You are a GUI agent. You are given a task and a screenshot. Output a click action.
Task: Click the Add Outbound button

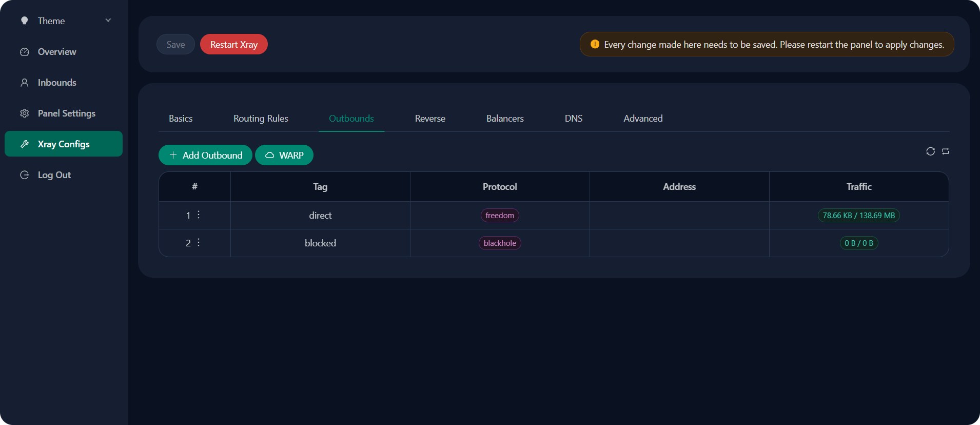pyautogui.click(x=205, y=155)
